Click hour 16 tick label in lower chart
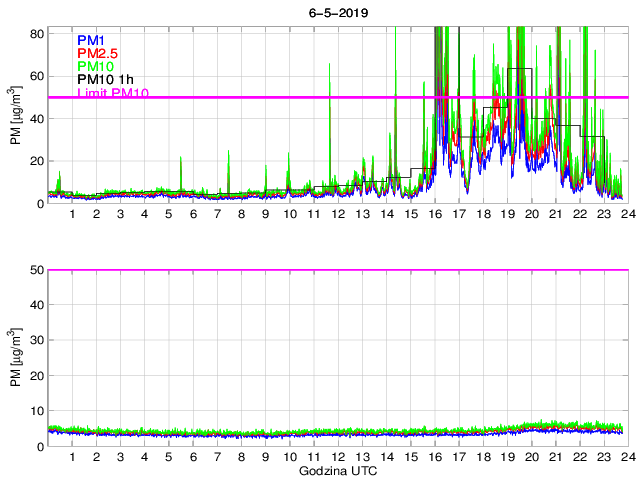The height and width of the screenshot is (480, 640). (434, 457)
